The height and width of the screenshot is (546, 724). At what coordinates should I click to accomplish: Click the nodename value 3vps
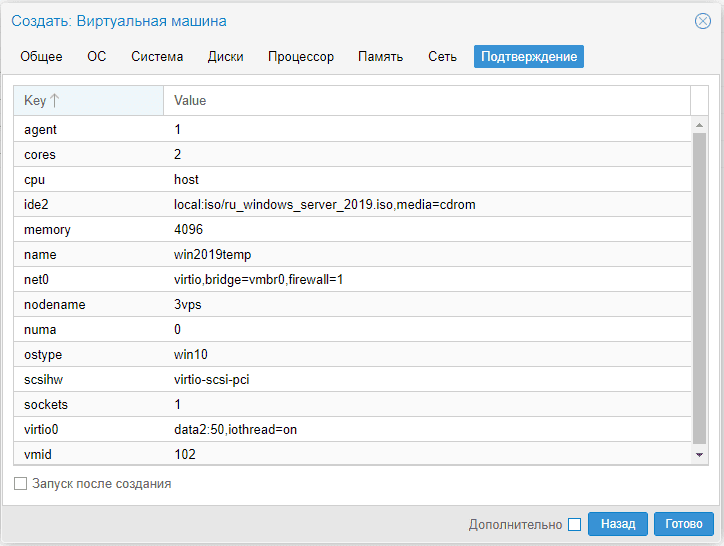pyautogui.click(x=187, y=304)
